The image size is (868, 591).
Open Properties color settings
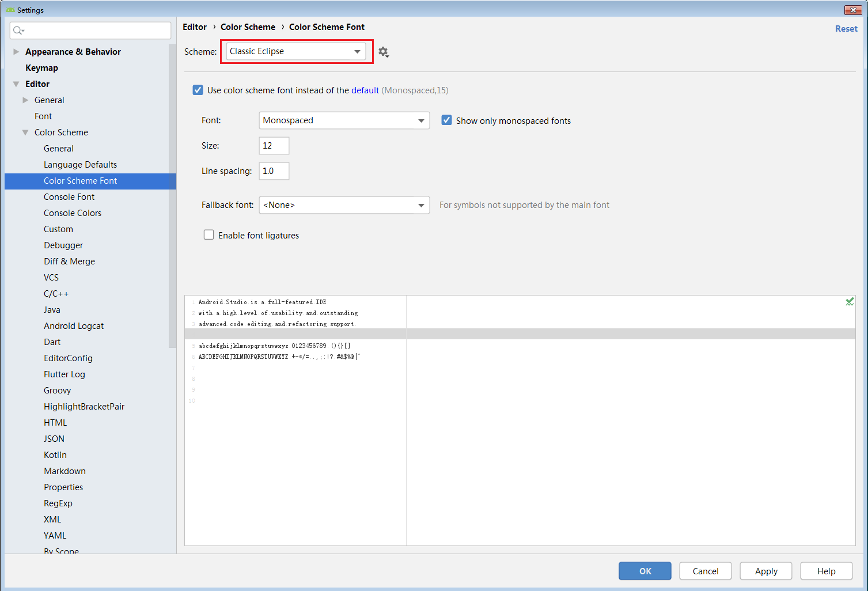click(63, 487)
